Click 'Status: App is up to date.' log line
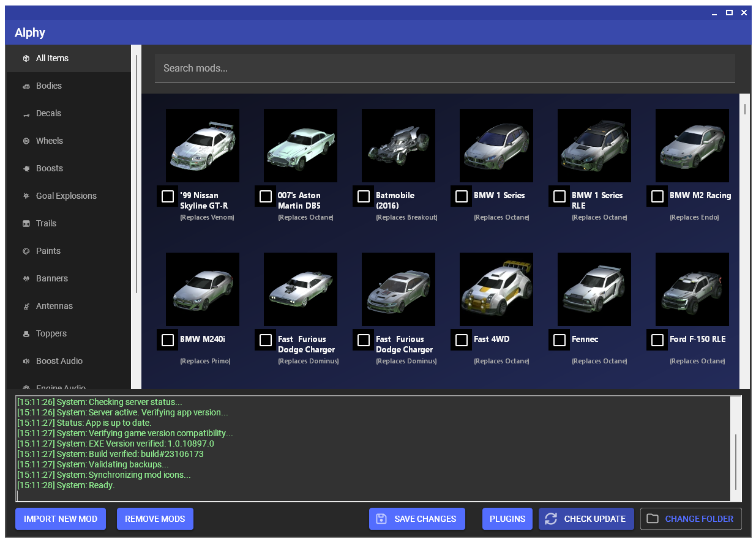The image size is (756, 542). [84, 423]
